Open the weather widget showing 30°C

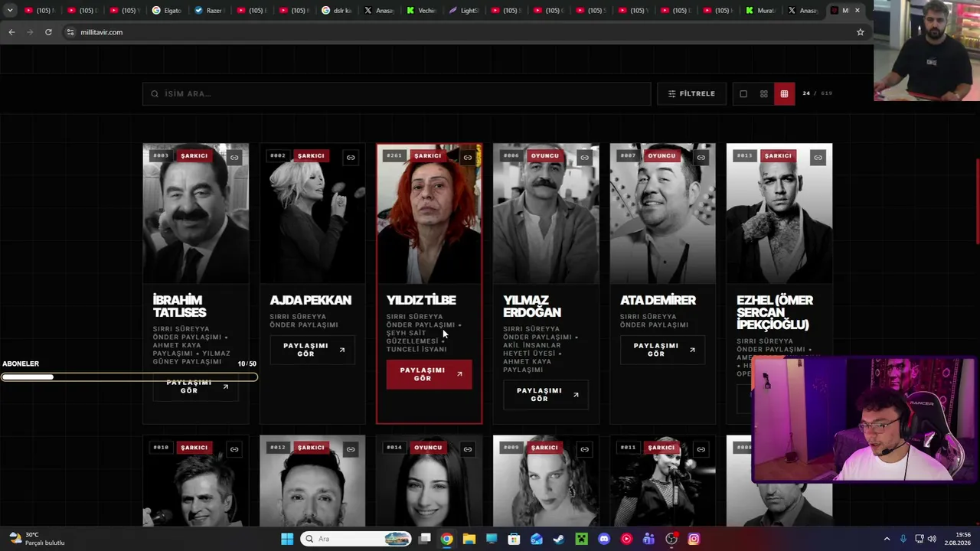[36, 539]
